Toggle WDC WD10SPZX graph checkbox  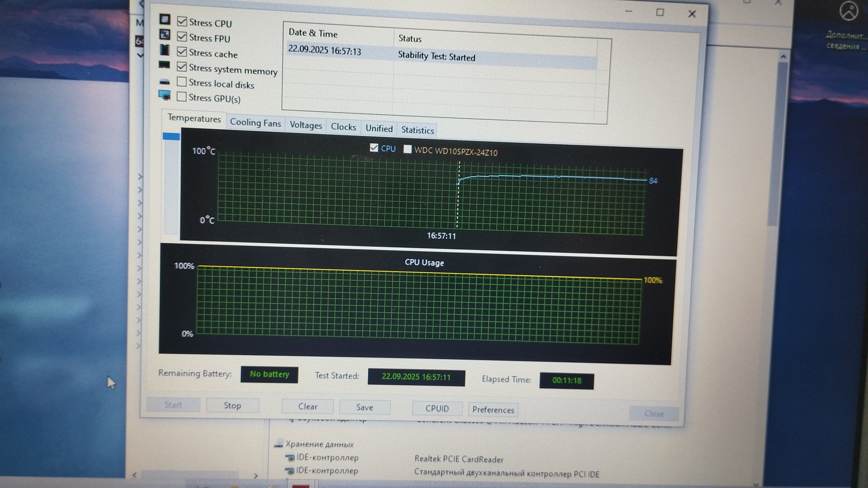point(407,149)
